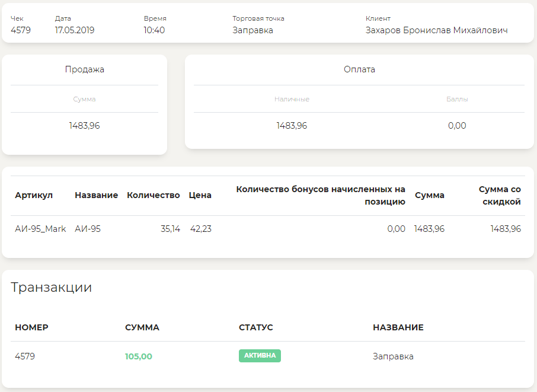The image size is (537, 392).
Task: Click the АКТИВНА status badge
Action: pyautogui.click(x=260, y=356)
